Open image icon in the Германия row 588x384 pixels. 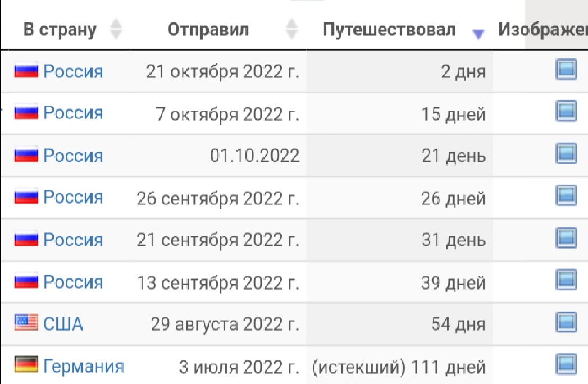pyautogui.click(x=566, y=364)
